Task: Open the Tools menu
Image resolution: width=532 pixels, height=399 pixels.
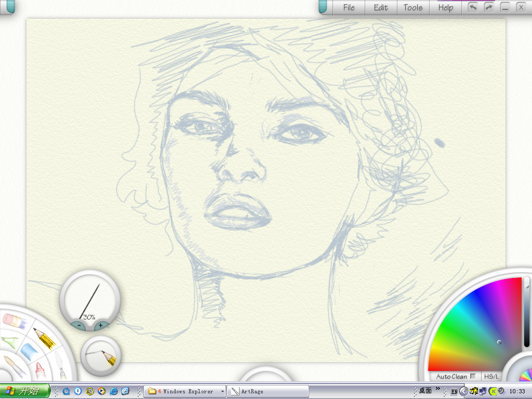Action: 413,7
